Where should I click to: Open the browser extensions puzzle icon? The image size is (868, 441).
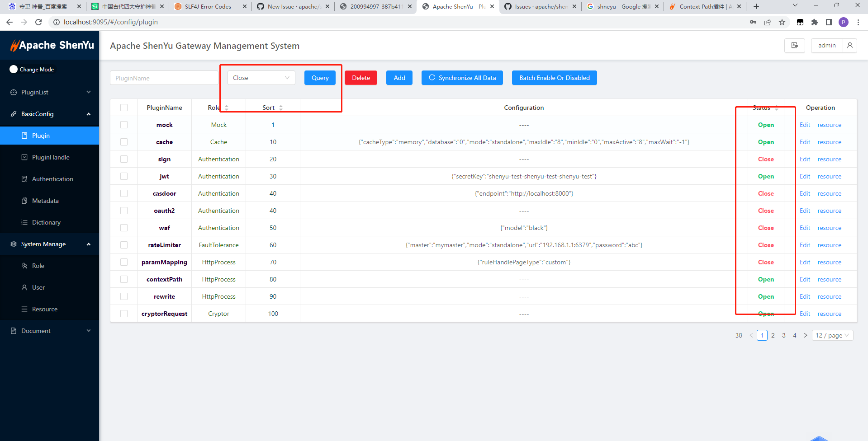815,22
